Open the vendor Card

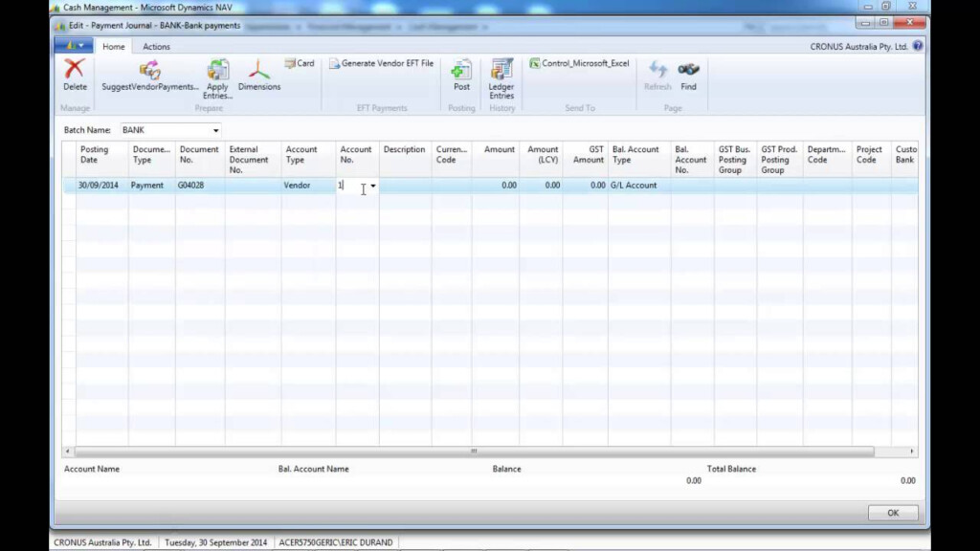tap(300, 63)
